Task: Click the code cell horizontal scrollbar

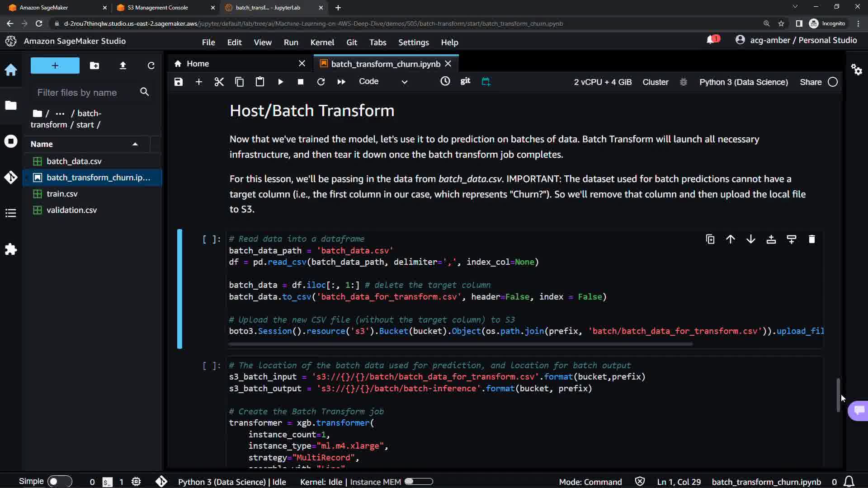Action: (460, 344)
